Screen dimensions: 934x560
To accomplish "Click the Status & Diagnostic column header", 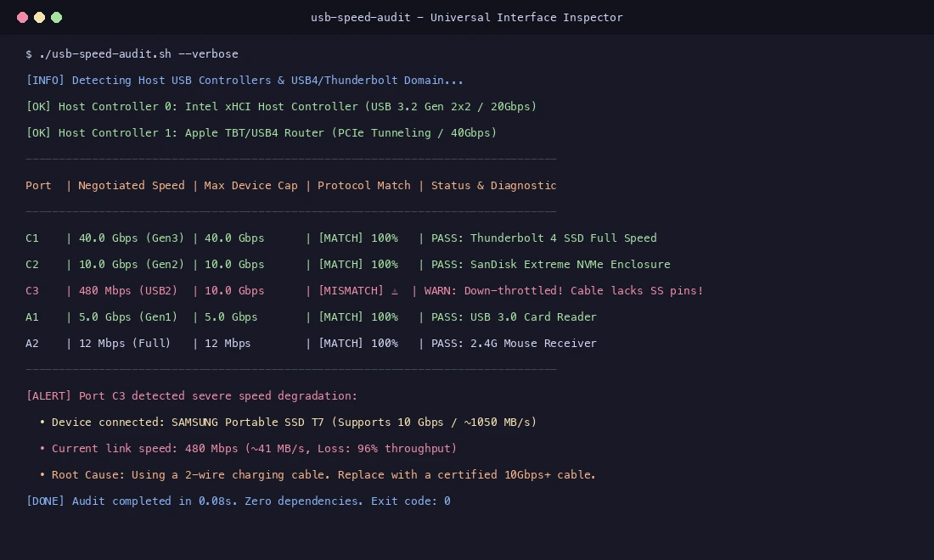I will click(493, 185).
